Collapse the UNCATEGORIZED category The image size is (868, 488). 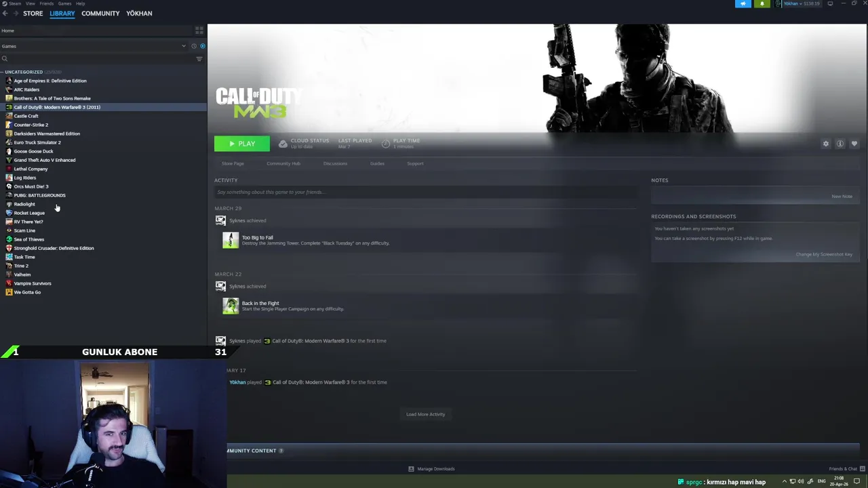pyautogui.click(x=24, y=72)
